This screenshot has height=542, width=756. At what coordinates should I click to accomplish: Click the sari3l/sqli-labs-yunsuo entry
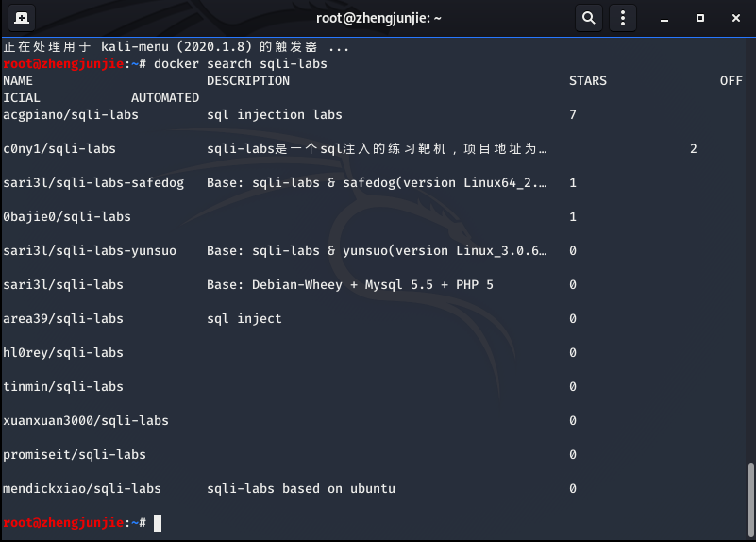pos(90,250)
